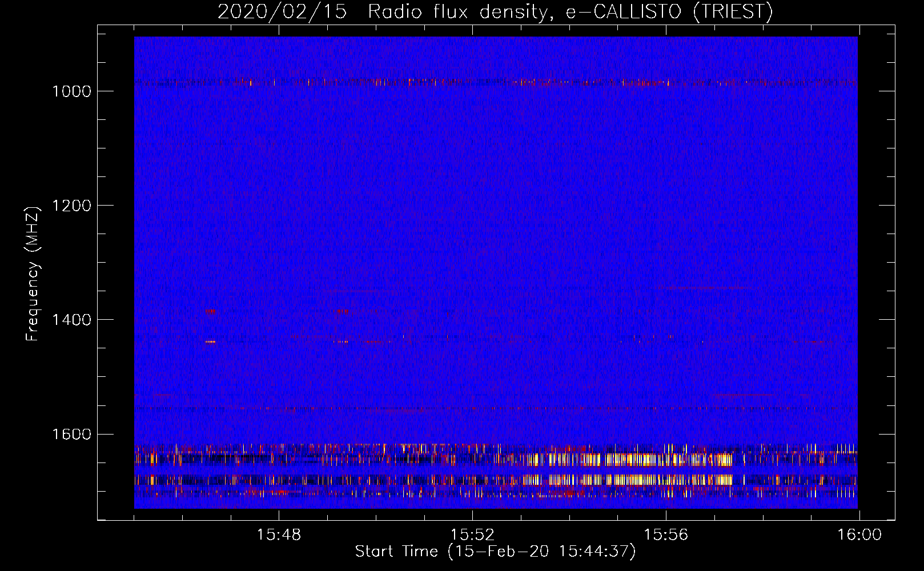Screen dimensions: 924x571
Task: Click the 15:52 time axis label
Action: (x=472, y=535)
